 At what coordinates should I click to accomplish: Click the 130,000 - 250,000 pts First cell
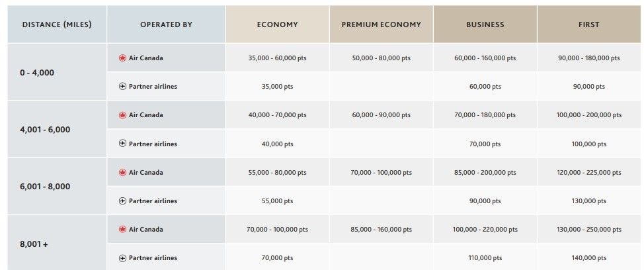pos(588,230)
